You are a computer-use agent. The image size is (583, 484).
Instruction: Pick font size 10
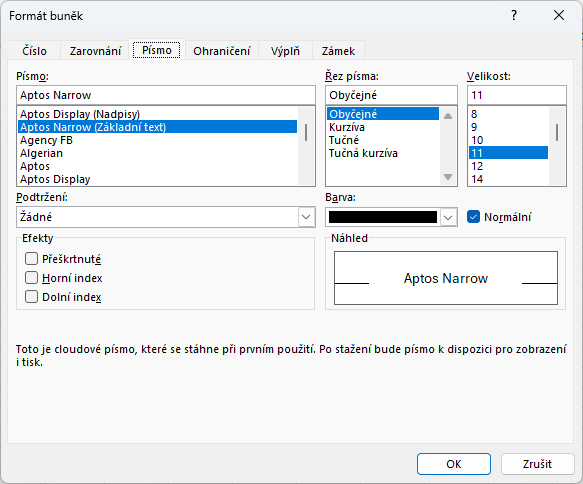[x=508, y=140]
